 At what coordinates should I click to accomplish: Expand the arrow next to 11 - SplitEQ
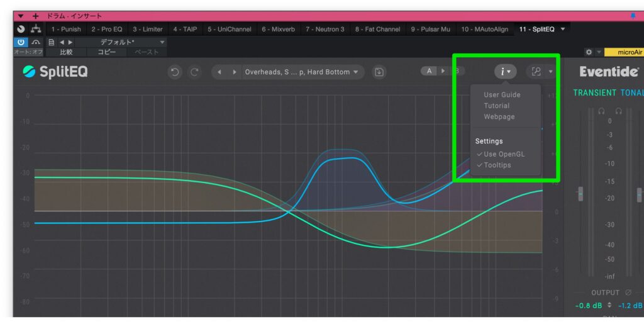click(562, 29)
